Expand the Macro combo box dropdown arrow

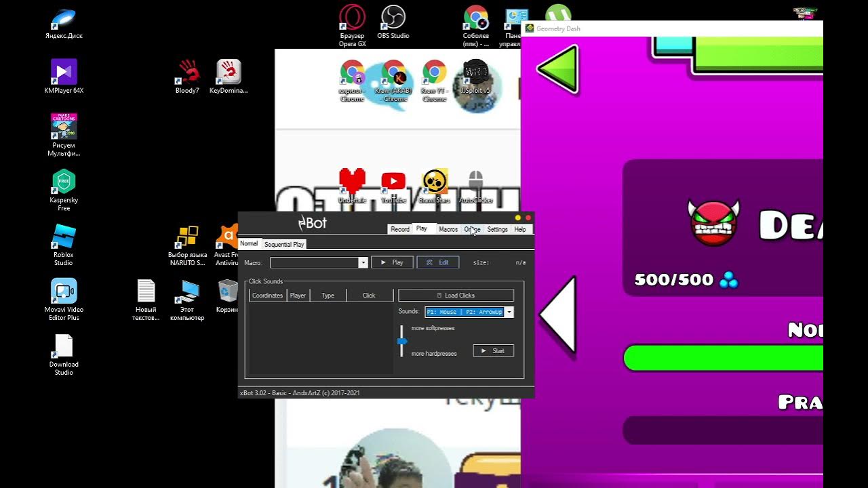363,262
